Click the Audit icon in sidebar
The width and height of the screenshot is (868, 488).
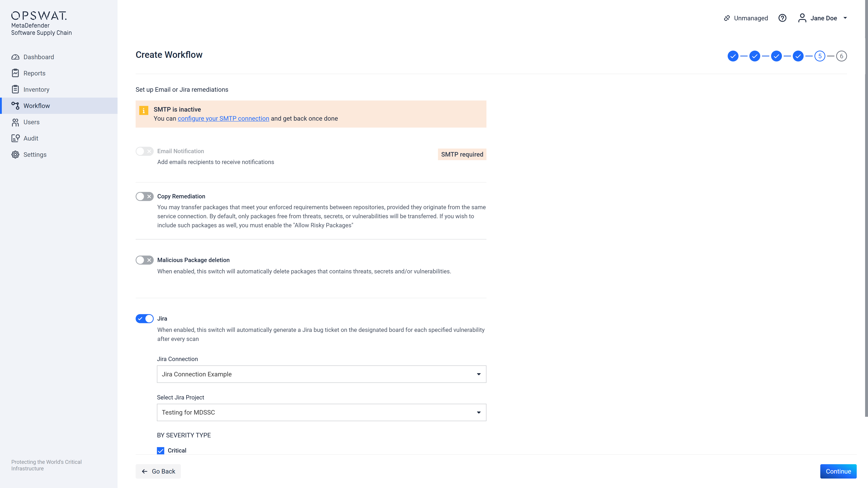click(x=15, y=138)
